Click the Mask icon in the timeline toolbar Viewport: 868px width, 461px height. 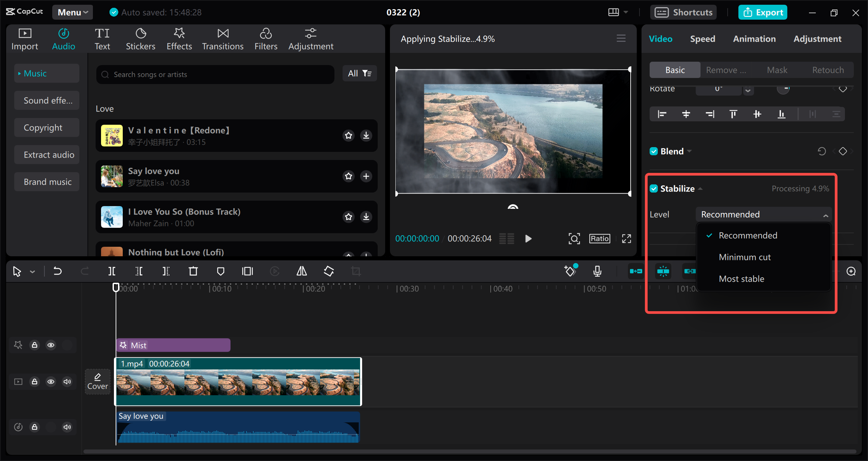(x=221, y=271)
